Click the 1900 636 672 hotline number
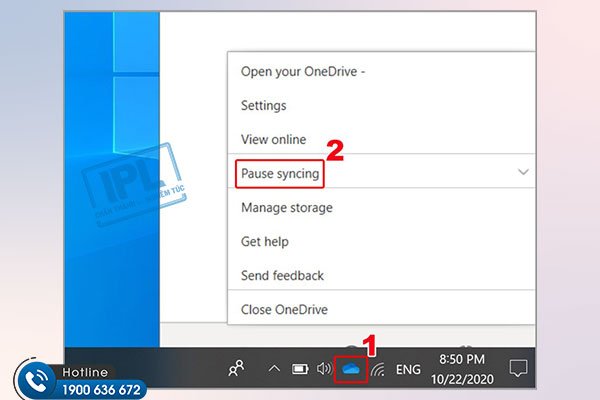 [x=102, y=389]
